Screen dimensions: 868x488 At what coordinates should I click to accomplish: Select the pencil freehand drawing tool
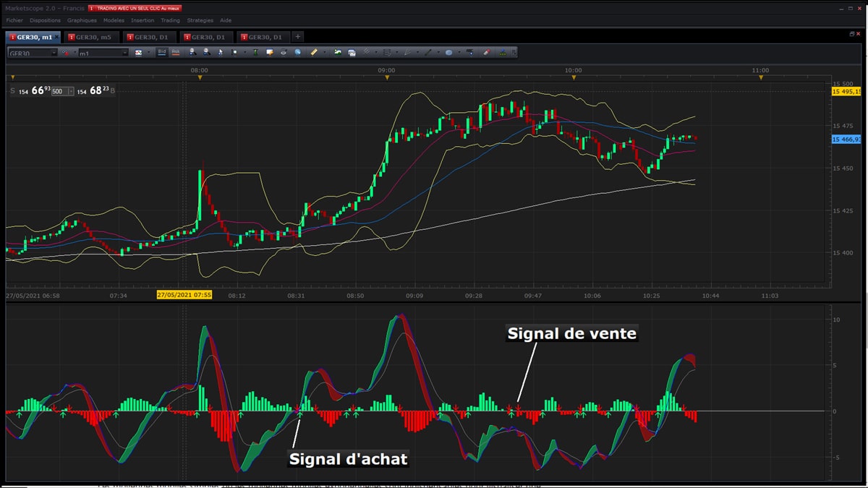pyautogui.click(x=407, y=52)
